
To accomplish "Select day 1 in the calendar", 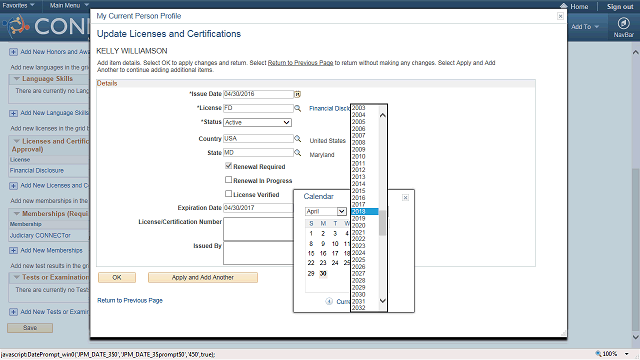I will 311,233.
